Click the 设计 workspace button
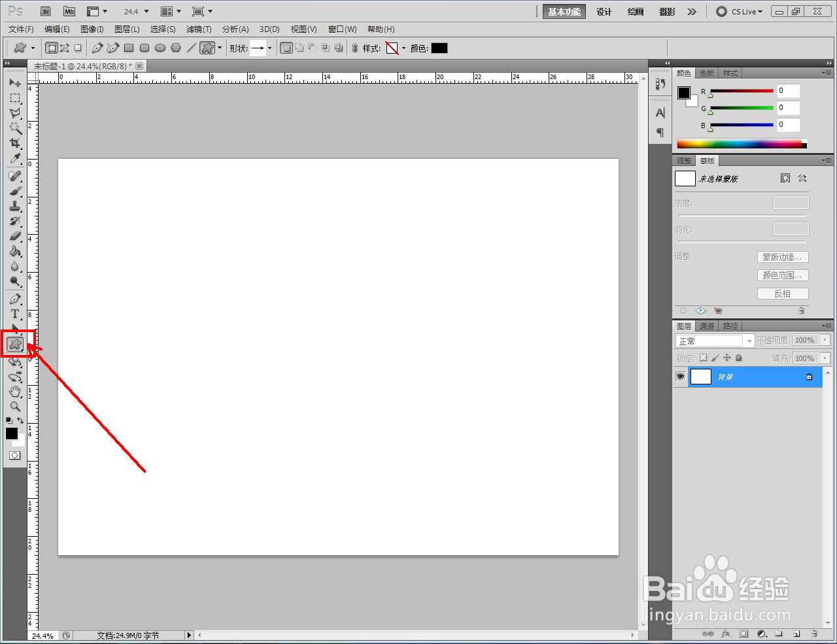837x644 pixels. 604,12
